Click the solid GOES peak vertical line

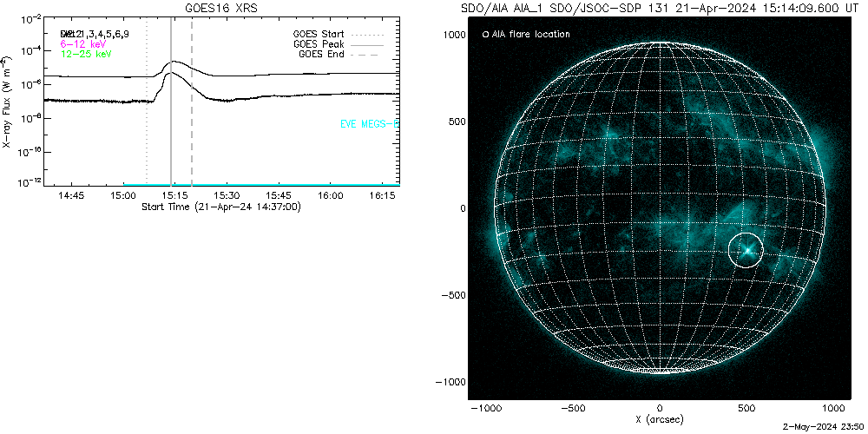tap(171, 102)
